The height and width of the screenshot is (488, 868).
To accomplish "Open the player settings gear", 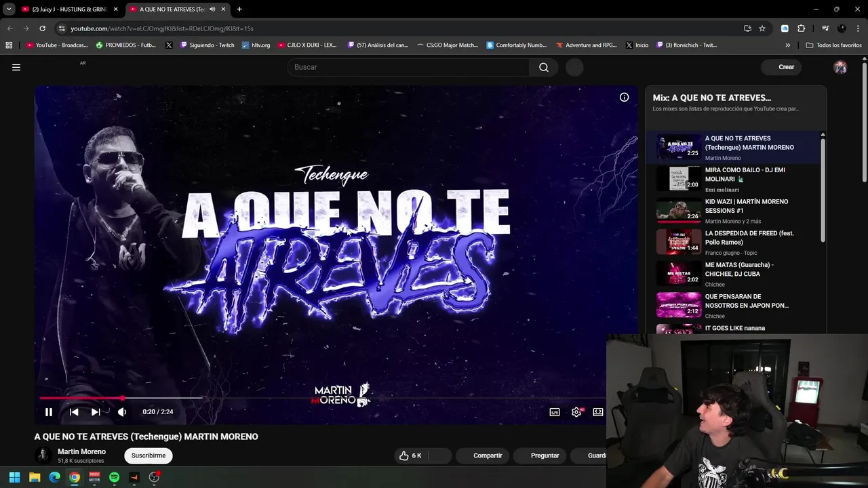I will tap(576, 412).
